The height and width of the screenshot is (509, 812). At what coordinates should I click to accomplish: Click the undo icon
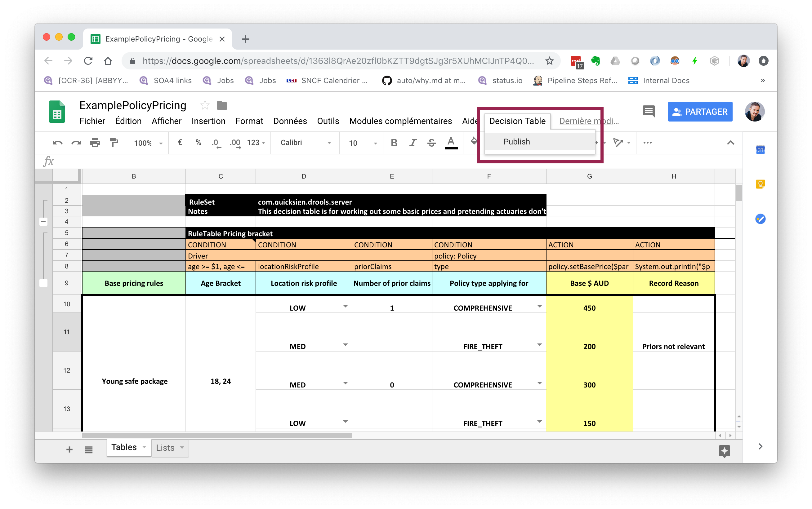pyautogui.click(x=57, y=143)
